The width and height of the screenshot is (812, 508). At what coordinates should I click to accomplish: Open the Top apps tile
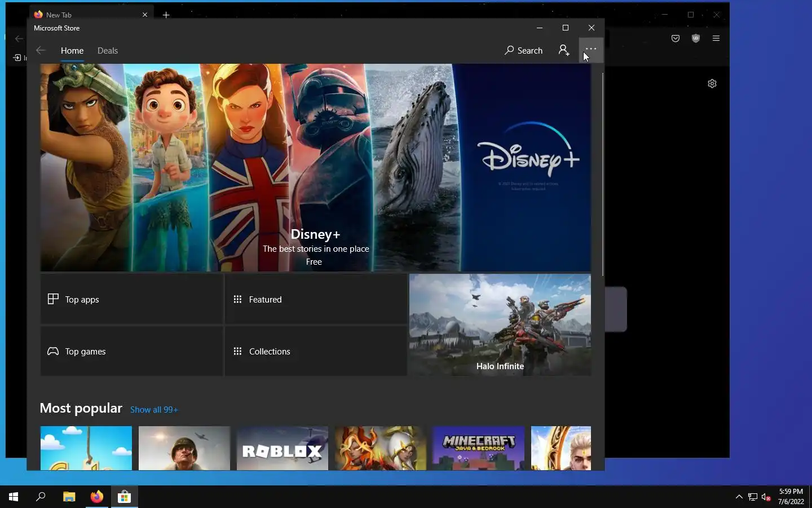(131, 299)
